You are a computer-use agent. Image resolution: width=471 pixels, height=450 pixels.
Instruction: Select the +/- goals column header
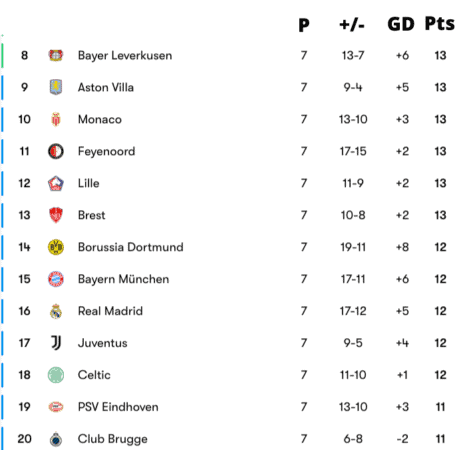[352, 25]
